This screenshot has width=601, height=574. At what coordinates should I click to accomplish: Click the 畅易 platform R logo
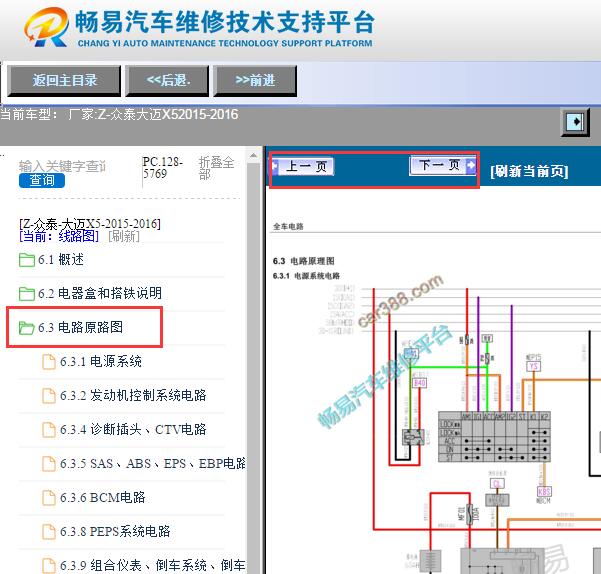pos(46,28)
